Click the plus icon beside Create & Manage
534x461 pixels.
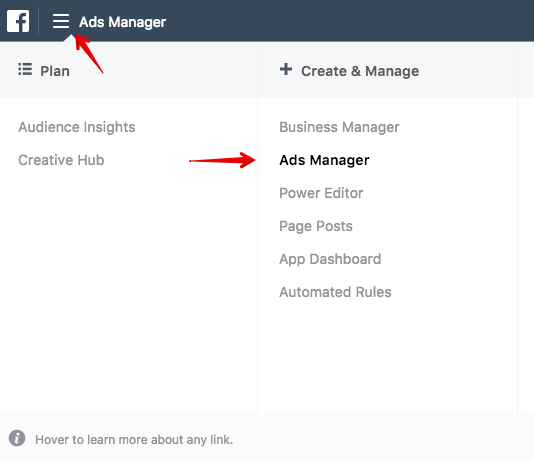pos(286,69)
